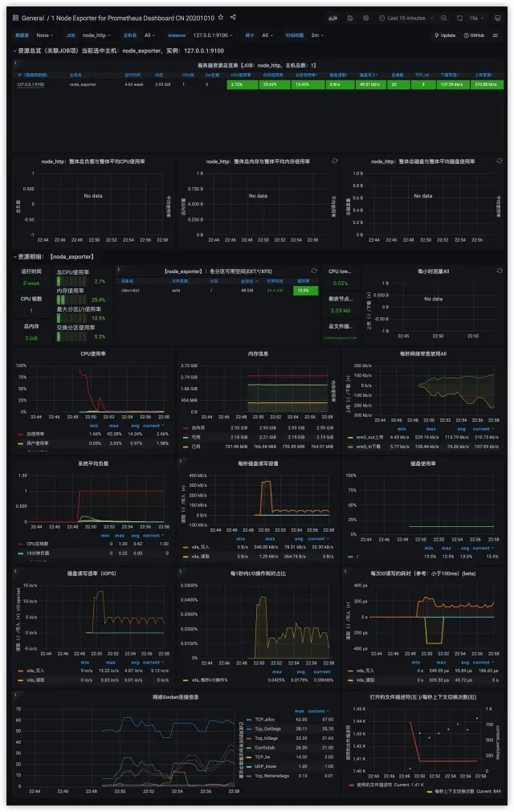
Task: Open the GitHub link
Action: pos(474,35)
